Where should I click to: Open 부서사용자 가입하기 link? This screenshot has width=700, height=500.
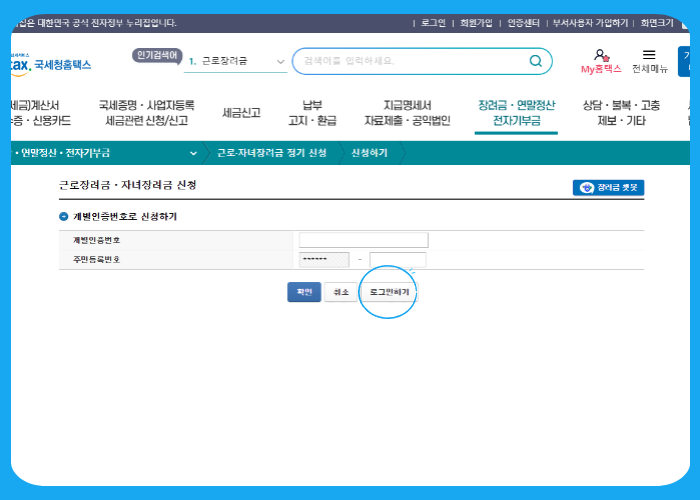[x=590, y=23]
